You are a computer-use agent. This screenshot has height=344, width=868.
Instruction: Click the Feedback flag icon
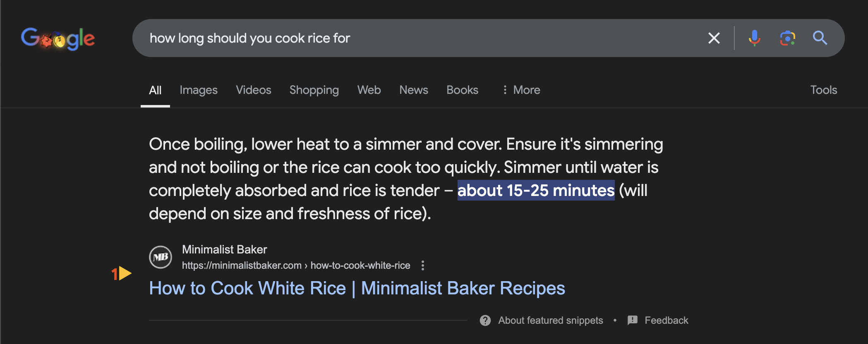pyautogui.click(x=633, y=320)
